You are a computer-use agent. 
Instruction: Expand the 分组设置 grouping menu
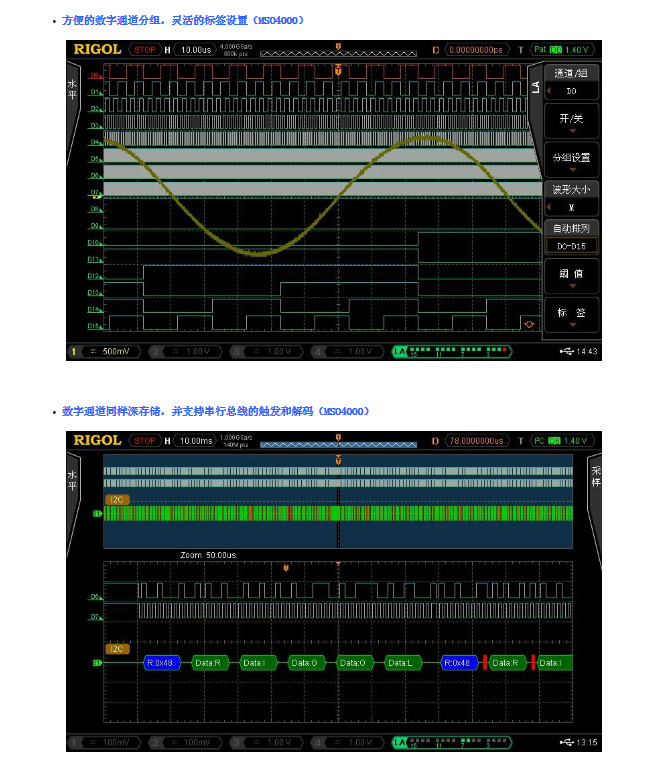[571, 160]
